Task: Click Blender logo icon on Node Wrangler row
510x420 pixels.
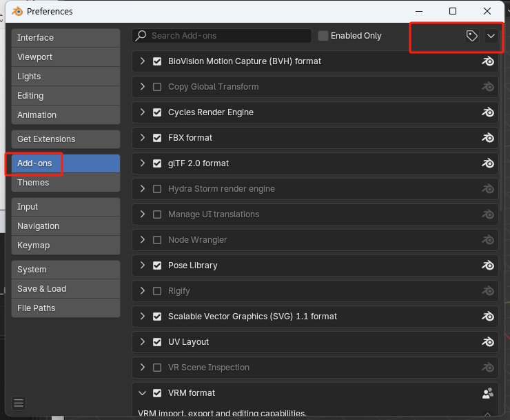Action: click(487, 240)
